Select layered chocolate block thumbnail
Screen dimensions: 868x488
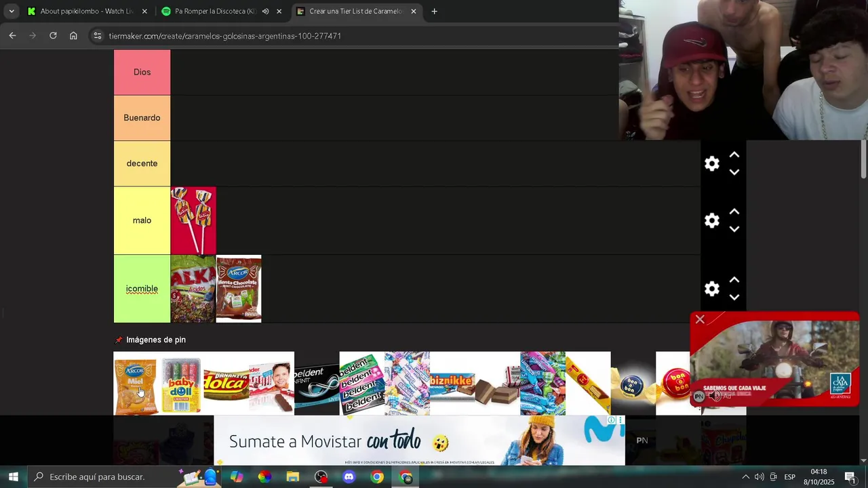coord(498,383)
